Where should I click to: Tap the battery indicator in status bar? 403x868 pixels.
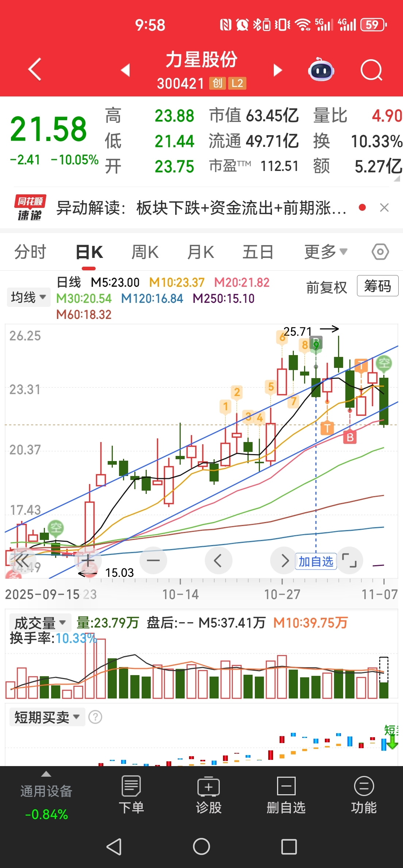(373, 25)
